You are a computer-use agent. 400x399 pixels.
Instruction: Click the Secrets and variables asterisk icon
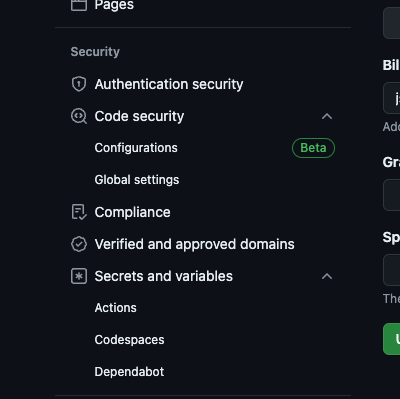(79, 276)
